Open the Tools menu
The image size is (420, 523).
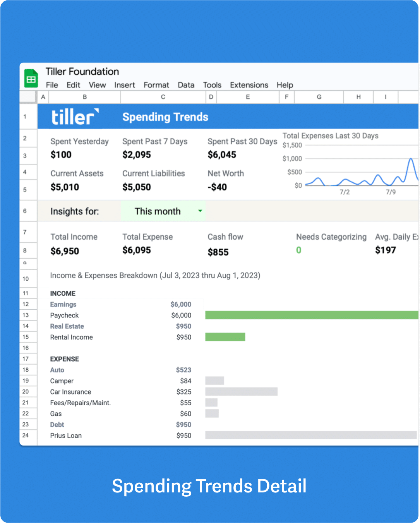(212, 85)
